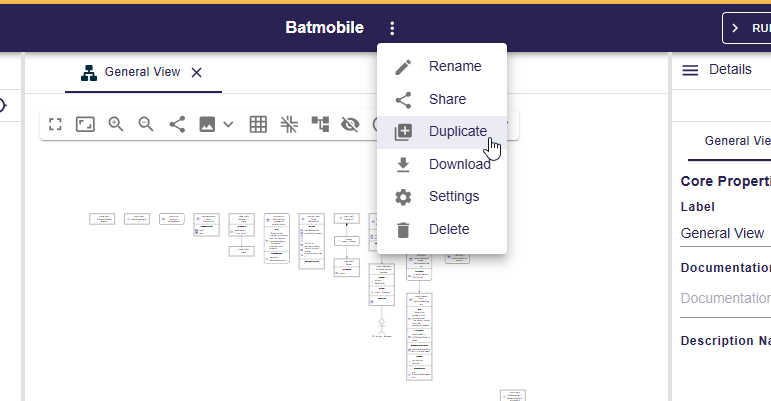Toggle the snap-to-grid icon
Image resolution: width=771 pixels, height=401 pixels.
(x=289, y=124)
